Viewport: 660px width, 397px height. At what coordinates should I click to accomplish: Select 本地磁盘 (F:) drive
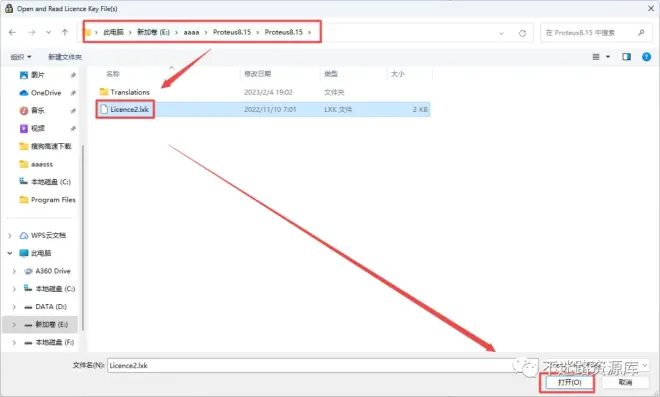coord(55,342)
